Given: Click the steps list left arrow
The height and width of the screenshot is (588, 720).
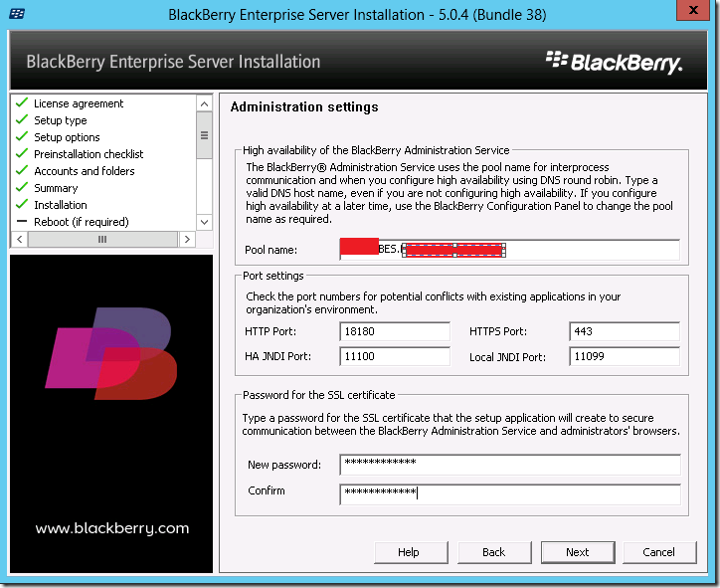Looking at the screenshot, I should pyautogui.click(x=19, y=239).
